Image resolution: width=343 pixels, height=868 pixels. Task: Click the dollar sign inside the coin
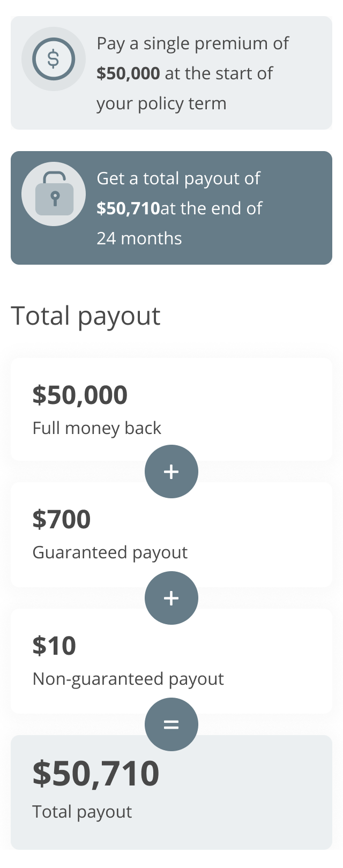[x=54, y=59]
